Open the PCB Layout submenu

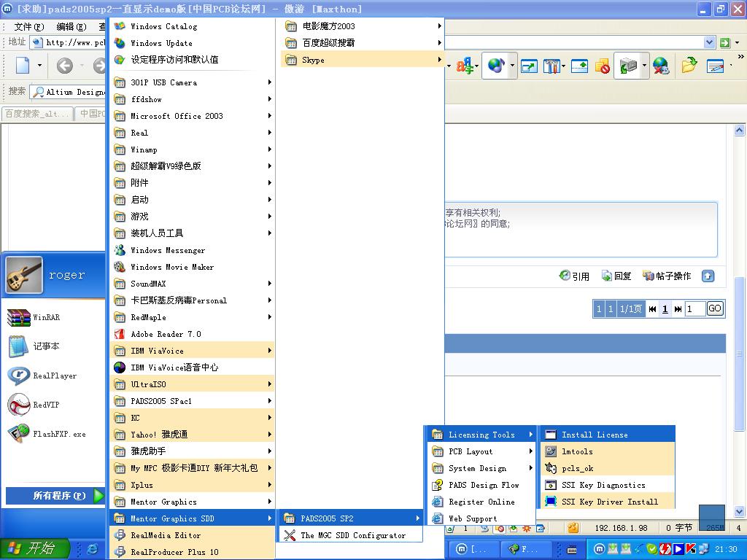tap(481, 451)
